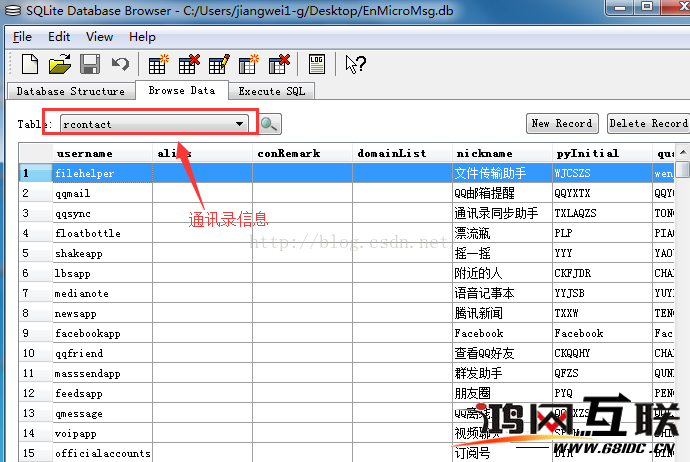Image resolution: width=690 pixels, height=462 pixels.
Task: Click the TXLAQZS pyInitial cell
Action: coord(602,213)
